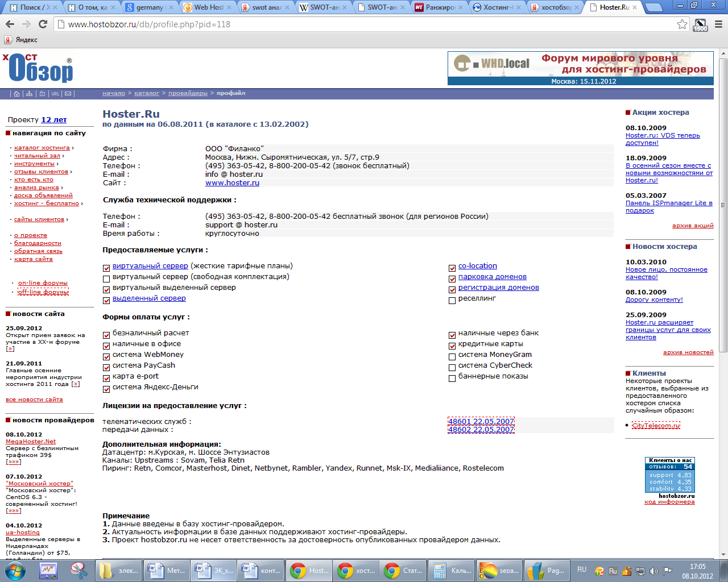This screenshot has height=582, width=728.
Task: Toggle the виртуальный сервер (жесткие тарифные планы) checkbox
Action: pos(106,268)
